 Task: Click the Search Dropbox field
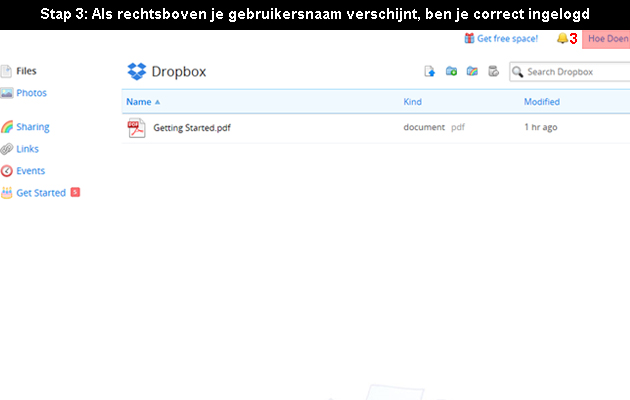pos(570,72)
